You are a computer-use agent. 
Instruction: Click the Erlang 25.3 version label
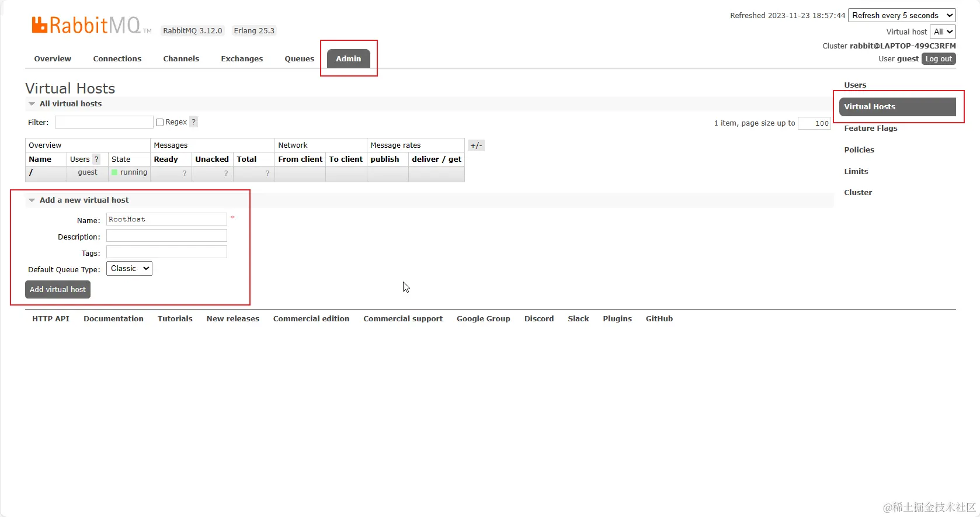(254, 31)
